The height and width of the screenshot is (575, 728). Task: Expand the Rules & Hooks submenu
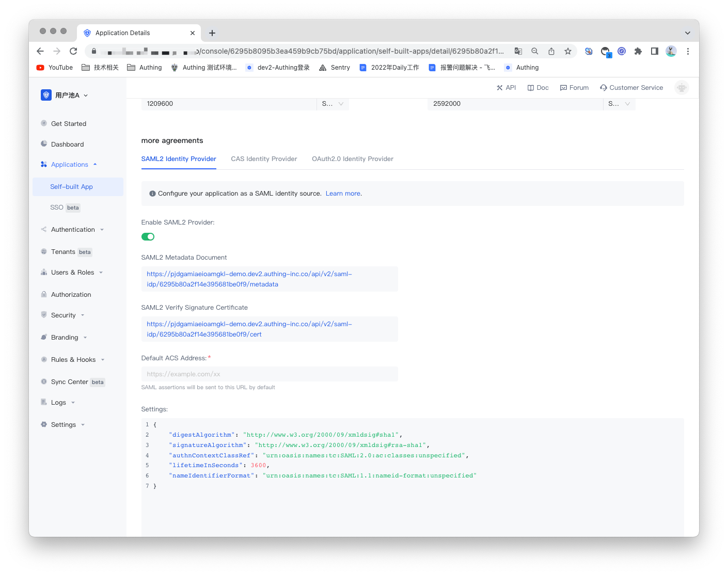pyautogui.click(x=73, y=359)
